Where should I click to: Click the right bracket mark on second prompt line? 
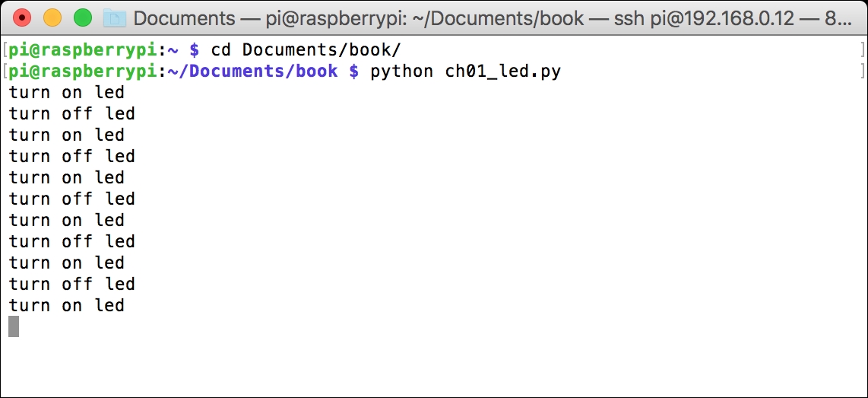point(862,72)
